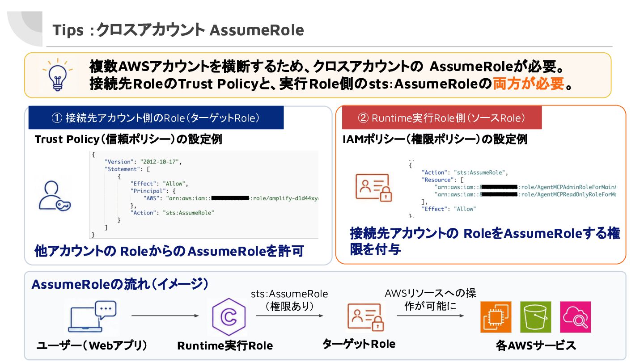Select the user with key icon
The height and width of the screenshot is (362, 644).
pos(55,196)
